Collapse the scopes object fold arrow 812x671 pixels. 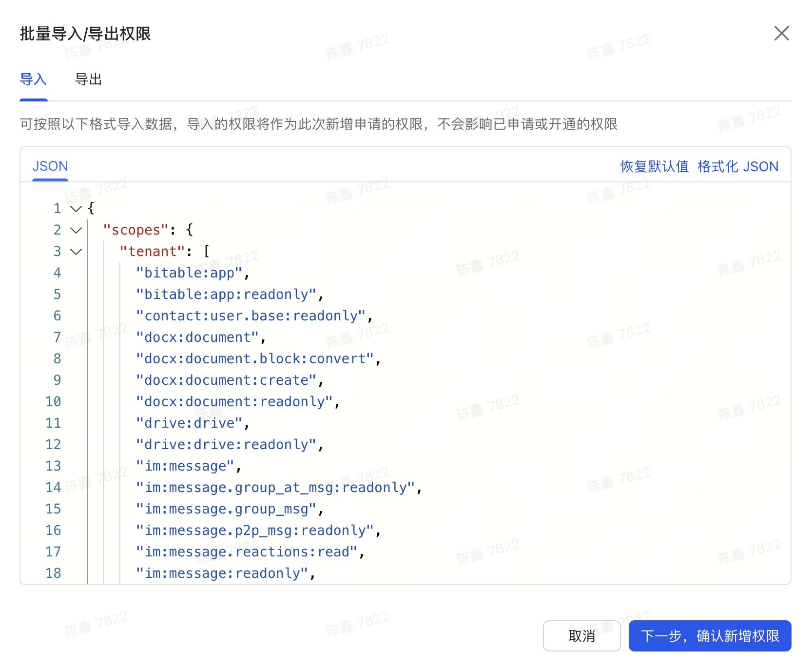(76, 230)
